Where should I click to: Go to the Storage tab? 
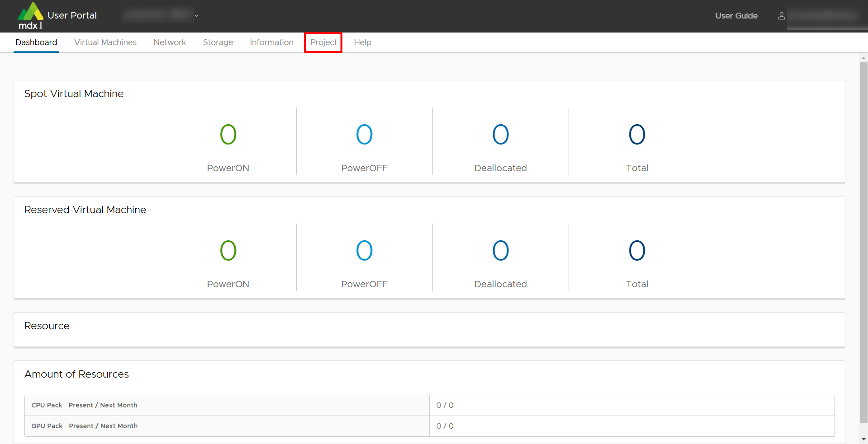[x=218, y=42]
